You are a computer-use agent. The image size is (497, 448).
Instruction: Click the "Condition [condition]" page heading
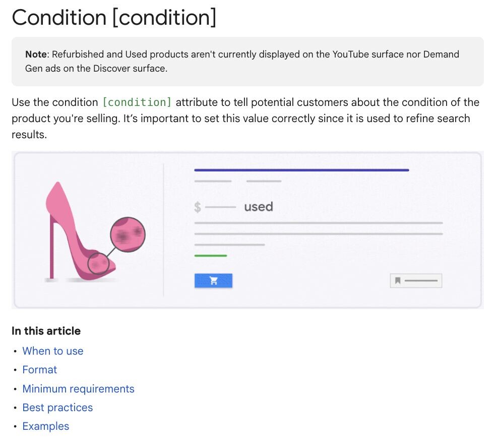(114, 18)
